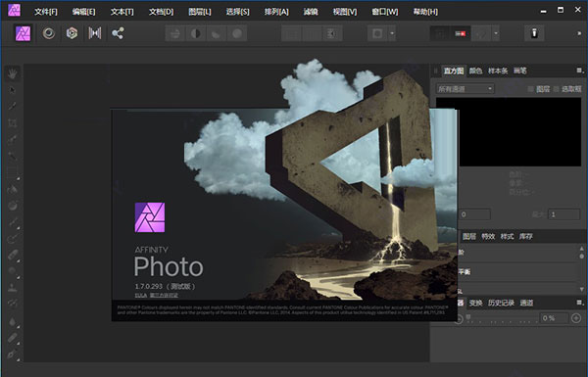Apply Auto Levels from toolbar
This screenshot has width=588, height=377.
(x=174, y=33)
